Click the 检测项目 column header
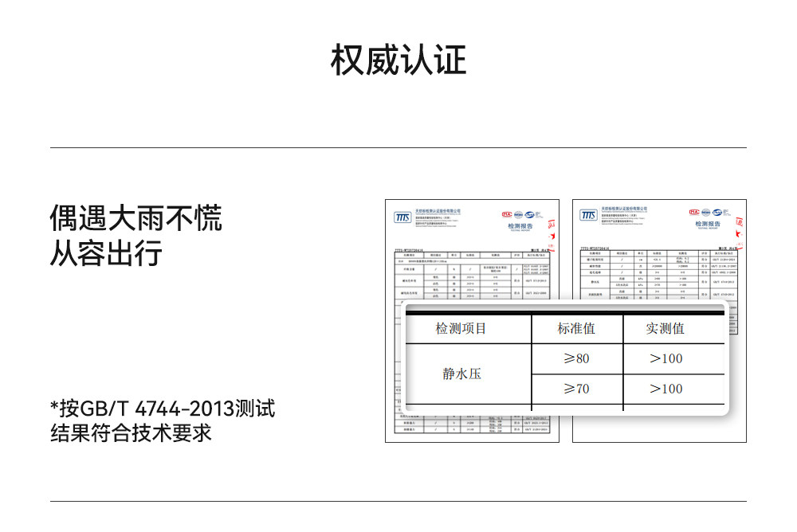 (461, 329)
